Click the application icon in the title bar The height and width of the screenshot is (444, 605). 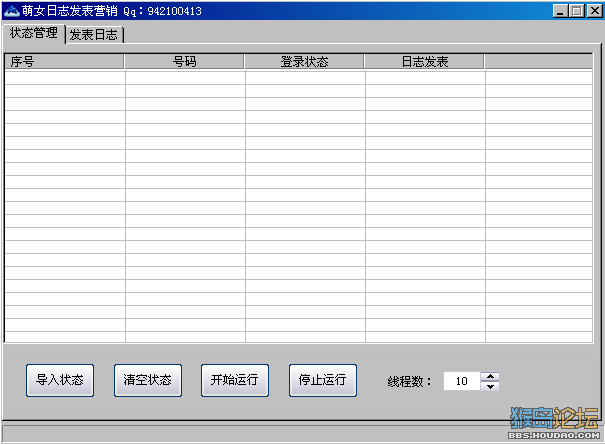[11, 11]
